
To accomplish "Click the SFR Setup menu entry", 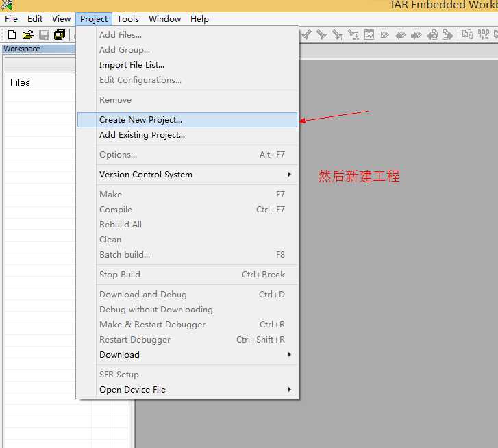I will point(187,375).
